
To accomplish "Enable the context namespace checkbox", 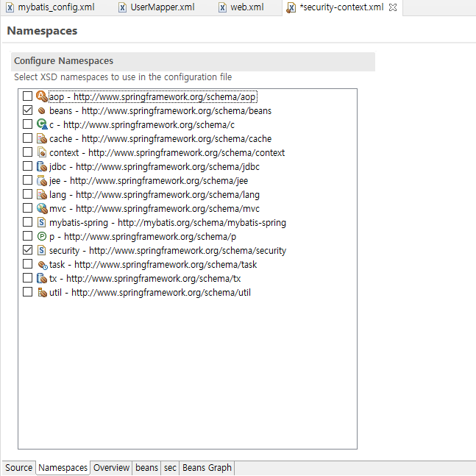I will [27, 152].
